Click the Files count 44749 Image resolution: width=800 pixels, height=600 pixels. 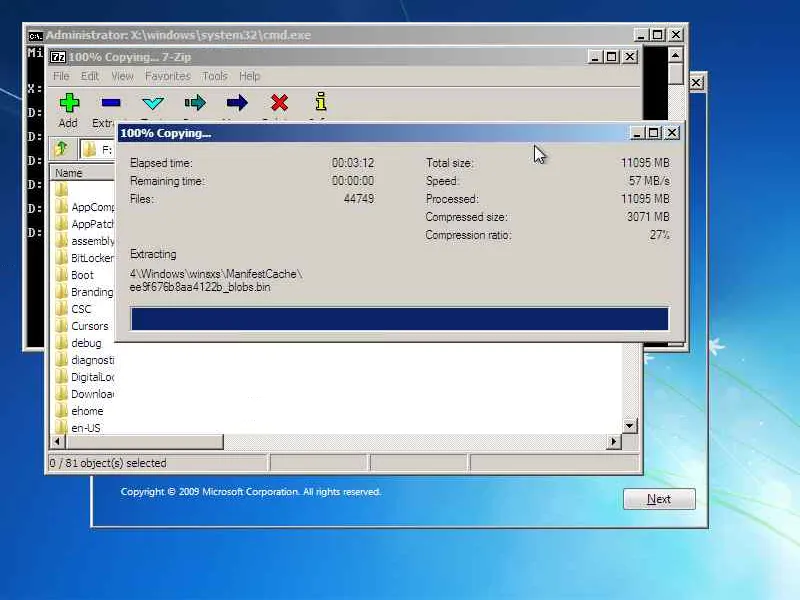pos(359,198)
